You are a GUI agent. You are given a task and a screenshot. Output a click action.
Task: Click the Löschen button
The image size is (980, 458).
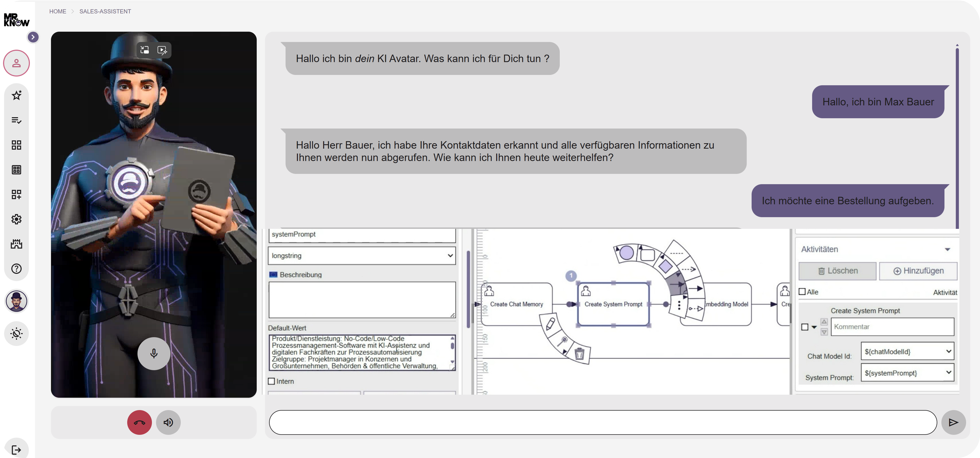[x=837, y=271]
